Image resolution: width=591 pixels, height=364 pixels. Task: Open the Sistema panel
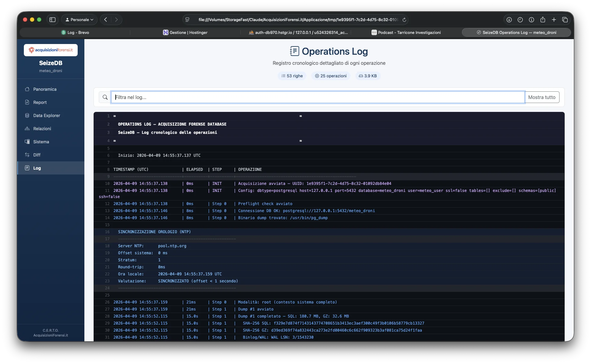pos(41,142)
